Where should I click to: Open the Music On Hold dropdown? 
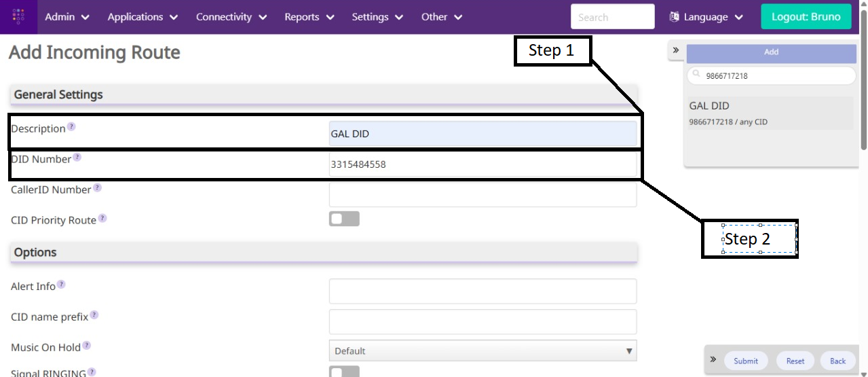[483, 351]
